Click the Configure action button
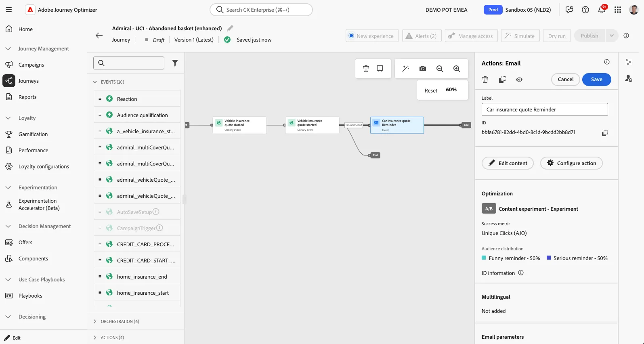 click(x=571, y=163)
